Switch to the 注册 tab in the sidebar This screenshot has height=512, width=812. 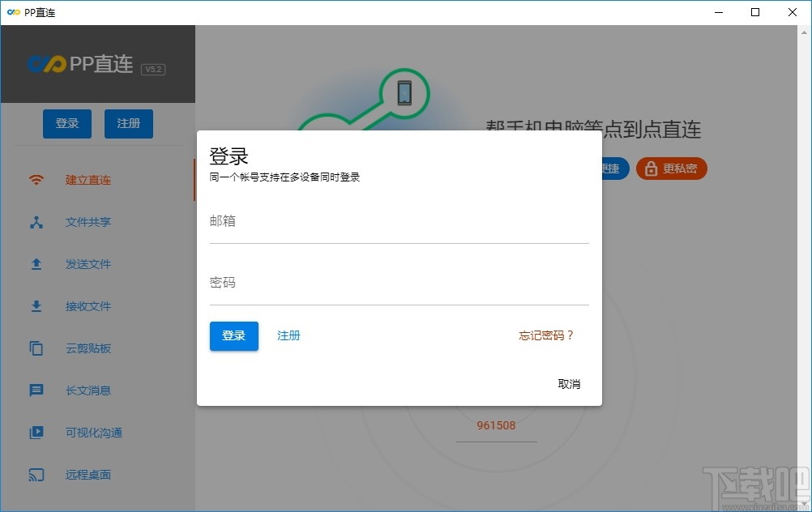coord(128,123)
